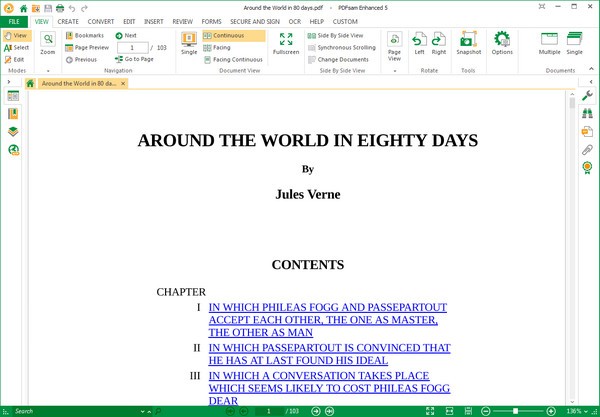This screenshot has width=600, height=417.
Task: Click the Go to Page button
Action: coord(134,59)
